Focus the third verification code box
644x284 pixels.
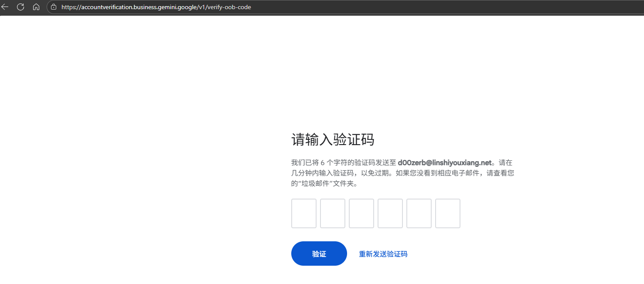(361, 213)
